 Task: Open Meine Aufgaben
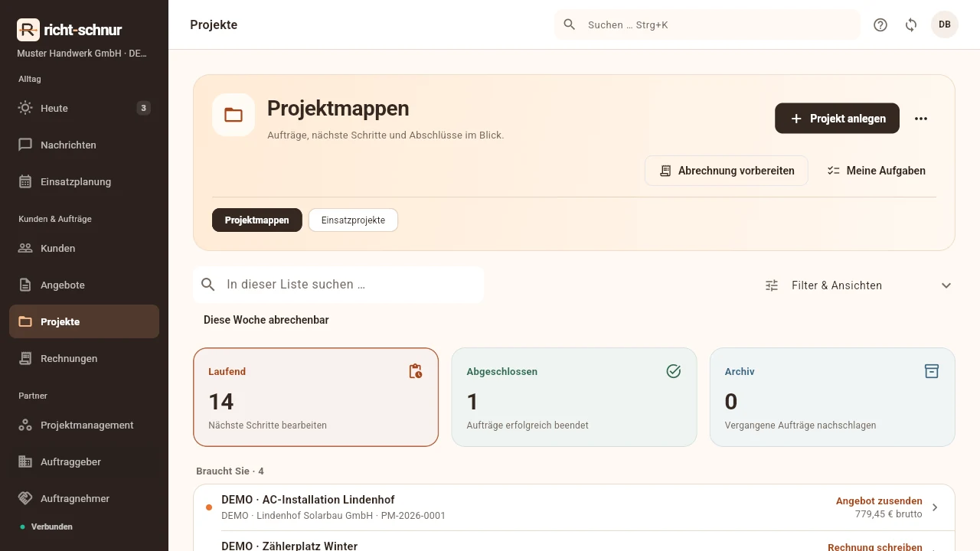[876, 171]
